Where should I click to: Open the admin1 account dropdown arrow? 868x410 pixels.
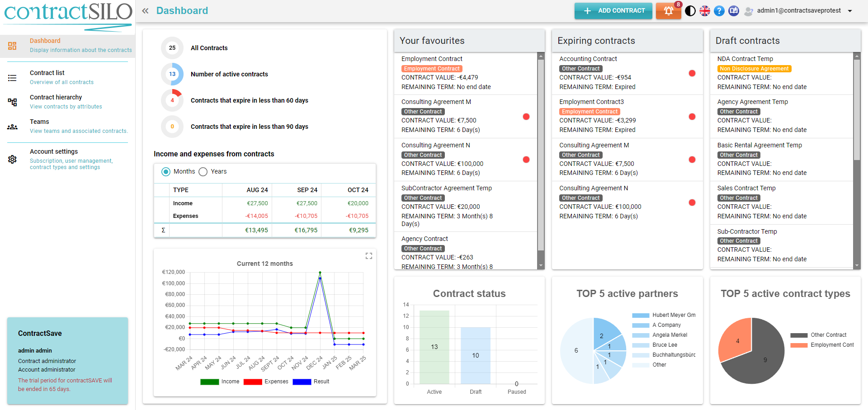850,11
